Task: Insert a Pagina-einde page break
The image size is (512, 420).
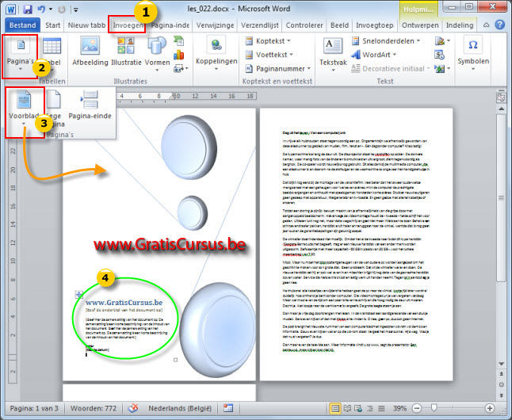Action: 90,105
